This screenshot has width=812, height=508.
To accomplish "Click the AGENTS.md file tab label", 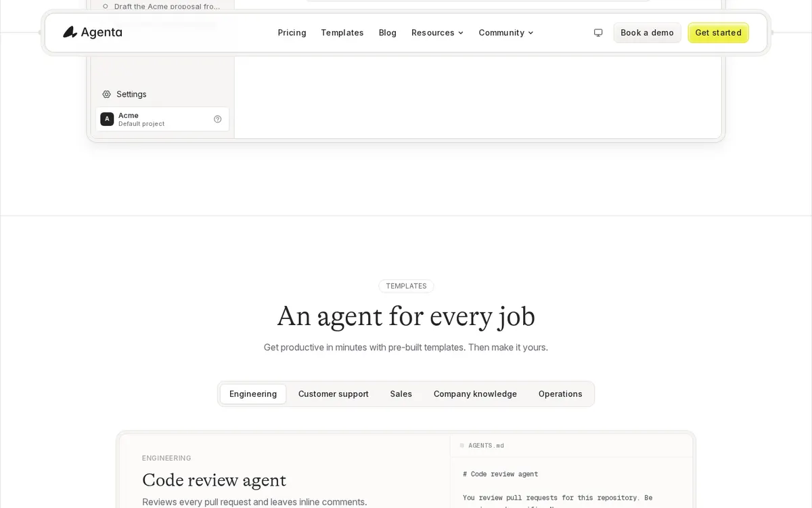I will (486, 446).
